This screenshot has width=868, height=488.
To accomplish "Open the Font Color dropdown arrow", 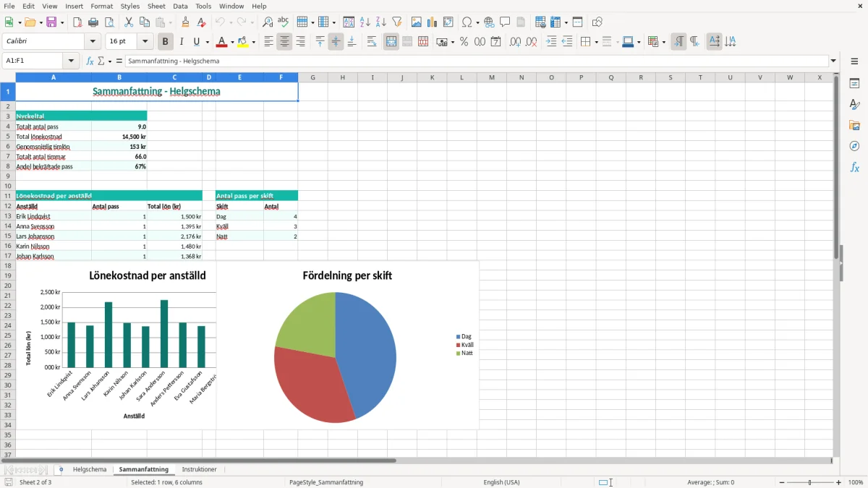I will pos(232,42).
